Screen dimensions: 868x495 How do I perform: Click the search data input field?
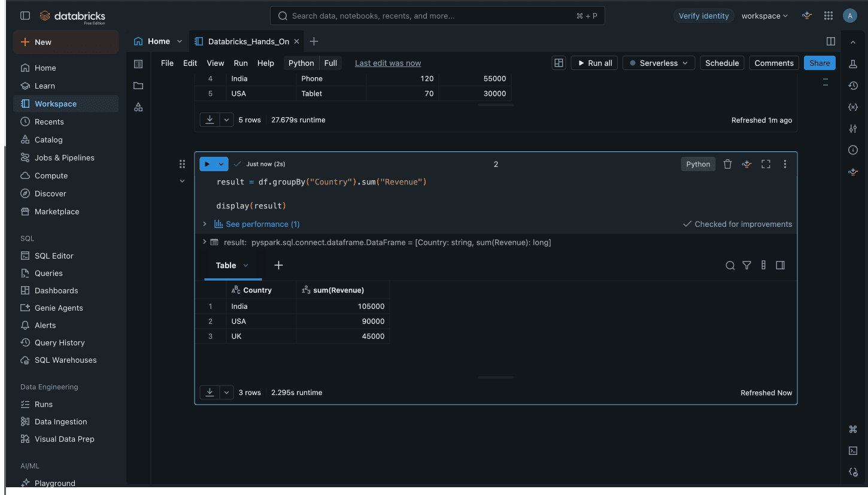(438, 16)
